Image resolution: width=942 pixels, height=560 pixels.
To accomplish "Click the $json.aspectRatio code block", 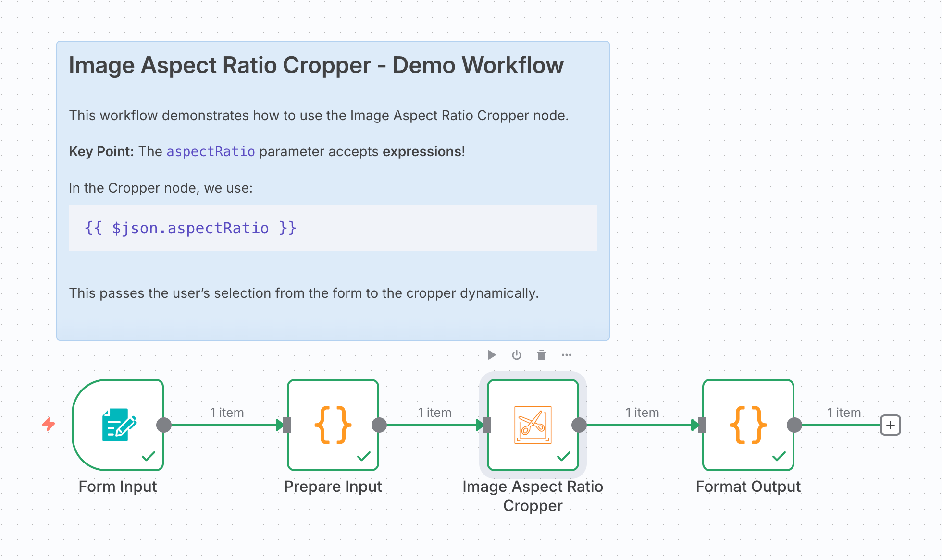I will pos(191,228).
